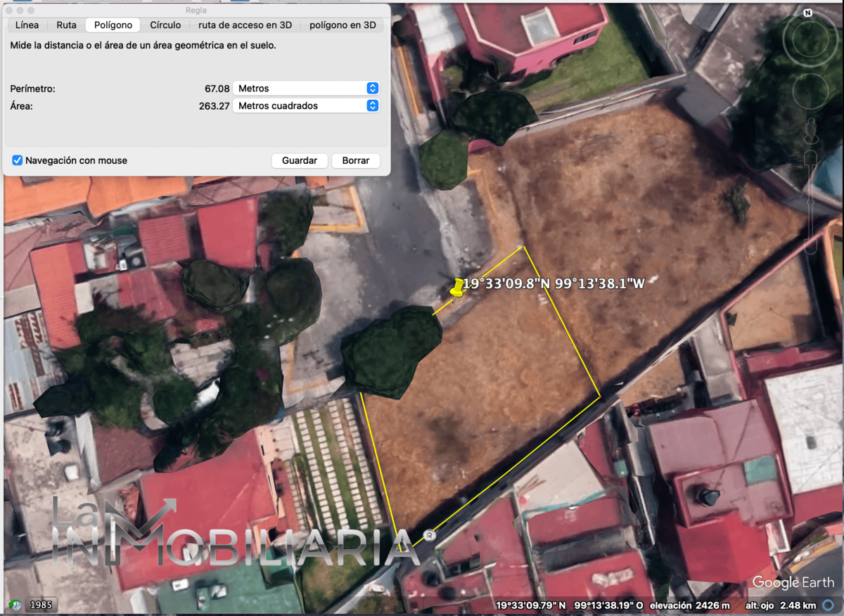Viewport: 844px width, 616px height.
Task: Select the Polígono tab
Action: [x=113, y=25]
